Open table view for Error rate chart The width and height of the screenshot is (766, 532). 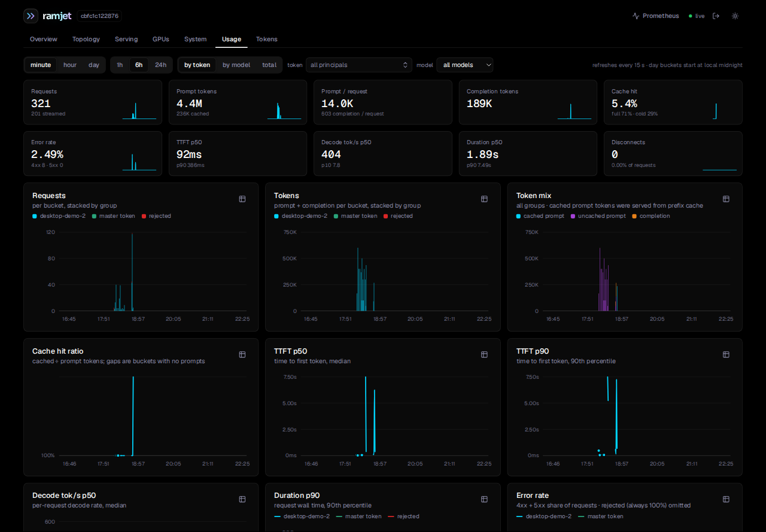(x=726, y=499)
